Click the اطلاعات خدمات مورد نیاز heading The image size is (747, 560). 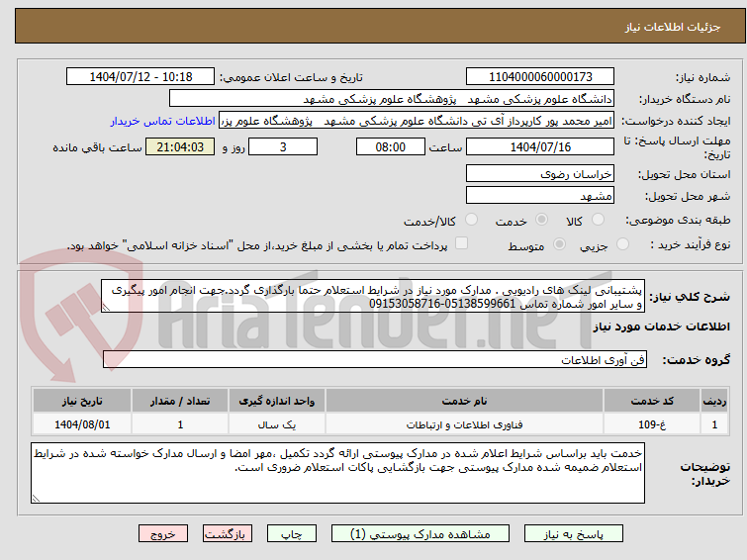click(661, 327)
